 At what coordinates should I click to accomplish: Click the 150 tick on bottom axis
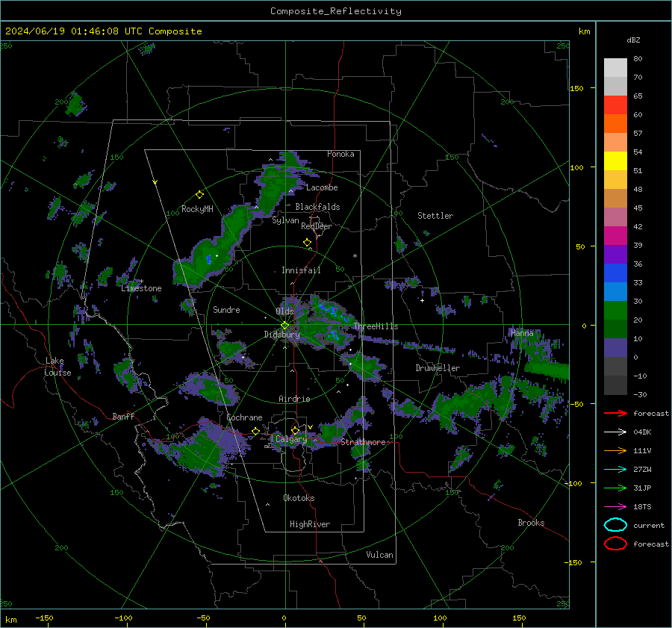click(519, 618)
